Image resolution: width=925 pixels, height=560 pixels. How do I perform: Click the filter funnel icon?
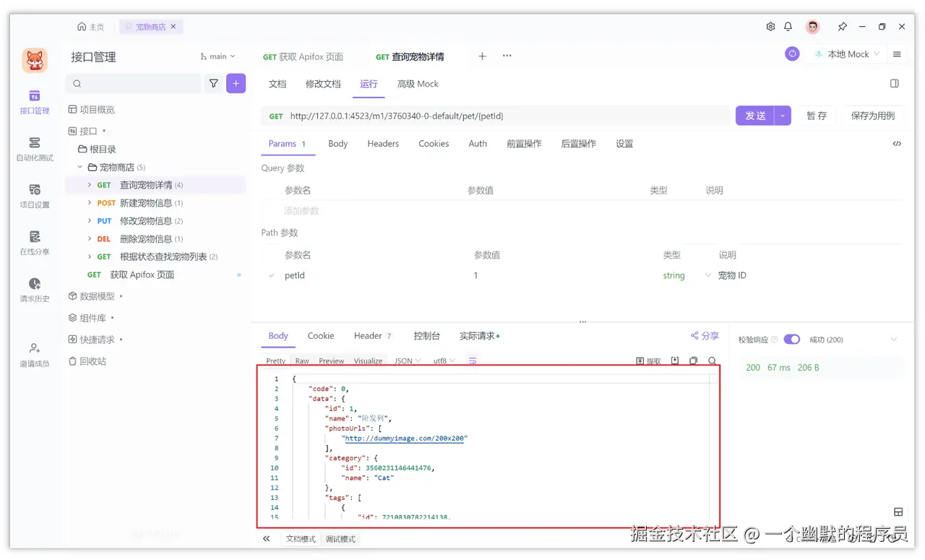tap(213, 84)
